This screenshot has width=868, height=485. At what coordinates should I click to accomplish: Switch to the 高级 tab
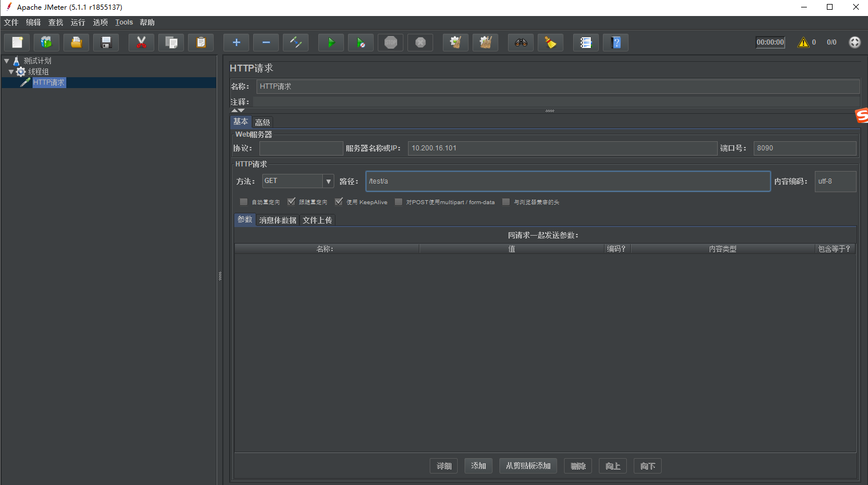pos(262,122)
